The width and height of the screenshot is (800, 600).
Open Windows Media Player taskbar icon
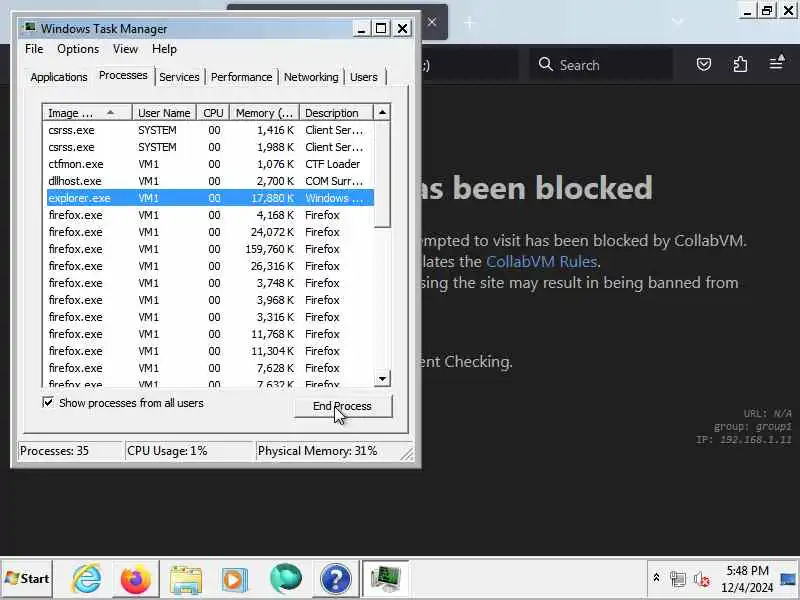tap(234, 579)
